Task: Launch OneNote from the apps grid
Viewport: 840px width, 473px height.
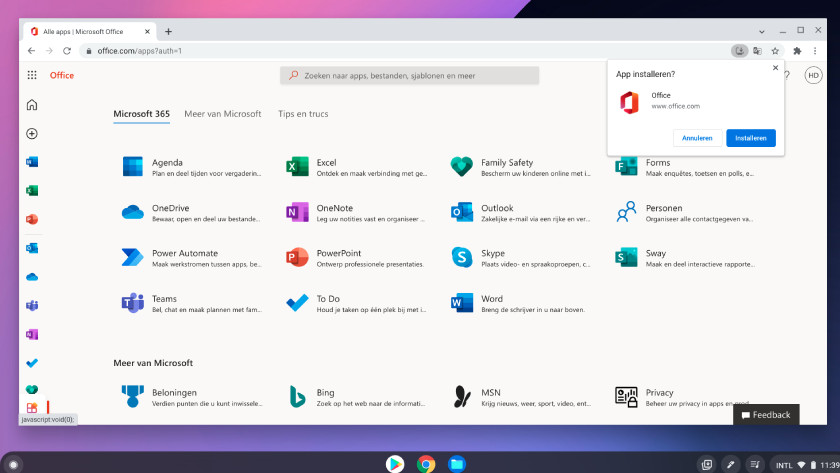Action: click(x=356, y=212)
